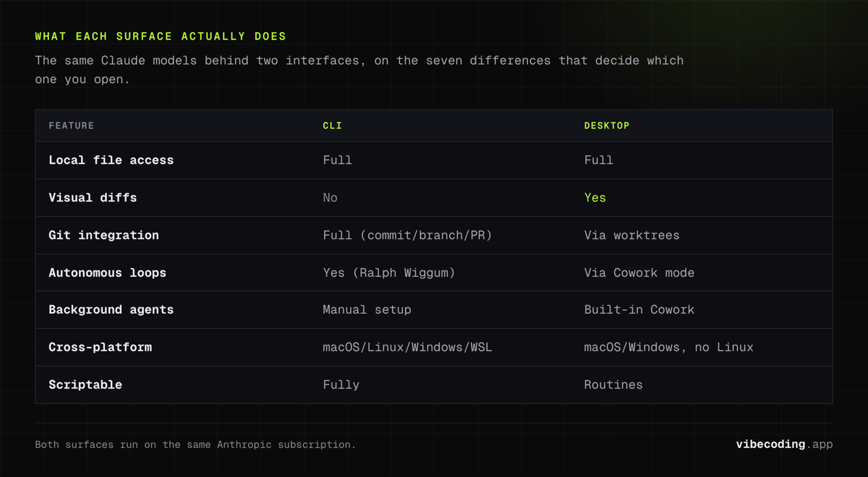Click green 'Yes' in Visual diffs row
868x477 pixels.
595,198
